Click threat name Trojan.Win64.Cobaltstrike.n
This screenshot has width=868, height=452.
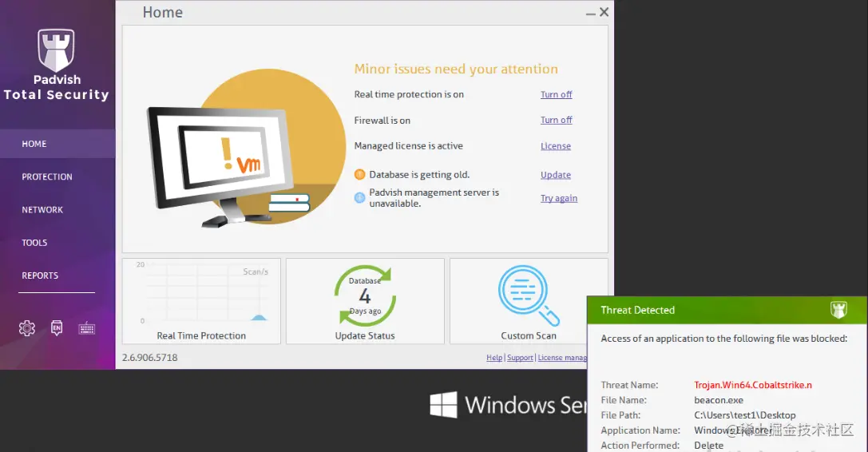point(753,385)
